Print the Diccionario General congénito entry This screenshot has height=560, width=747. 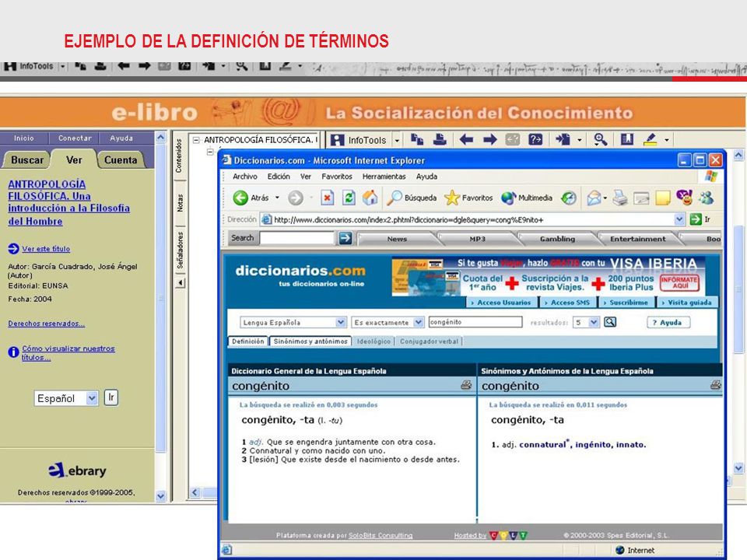click(x=466, y=385)
